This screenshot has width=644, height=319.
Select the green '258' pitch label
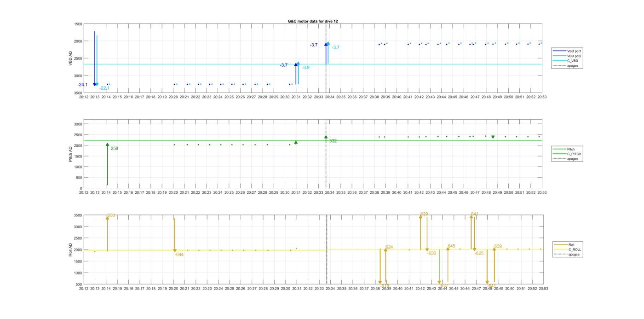(114, 149)
